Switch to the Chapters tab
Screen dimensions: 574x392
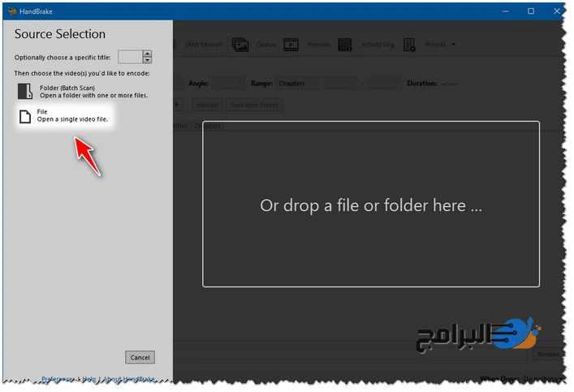pyautogui.click(x=208, y=126)
